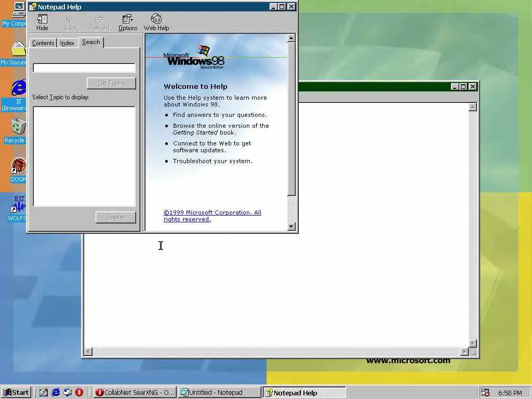
Task: Click Notepad's horizontal scroll-right arrow
Action: 464,352
